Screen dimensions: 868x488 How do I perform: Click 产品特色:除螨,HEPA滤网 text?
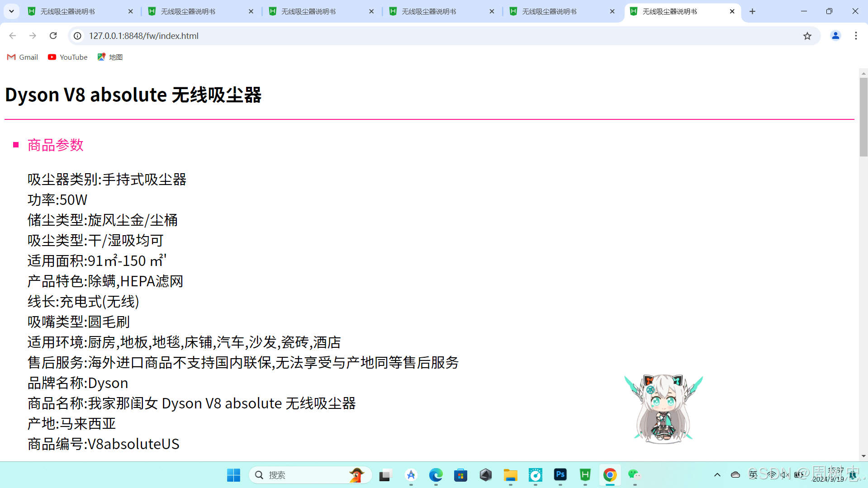pos(105,281)
